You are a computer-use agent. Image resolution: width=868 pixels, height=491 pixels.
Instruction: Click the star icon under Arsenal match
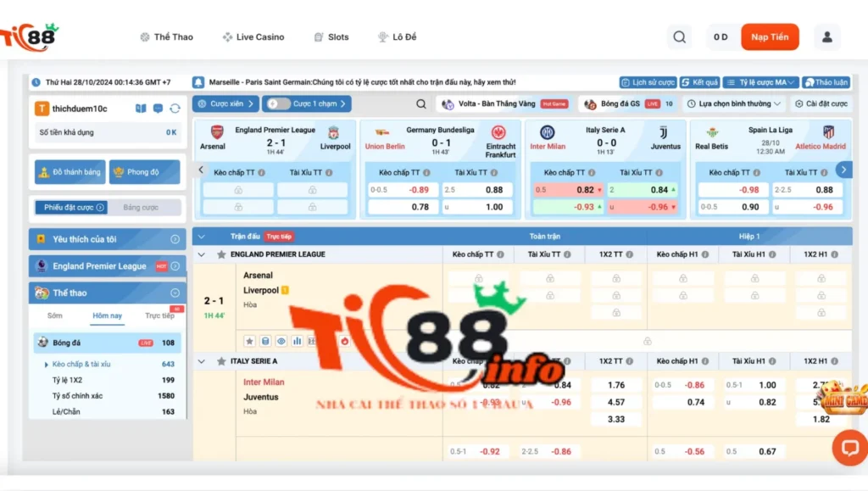(250, 341)
